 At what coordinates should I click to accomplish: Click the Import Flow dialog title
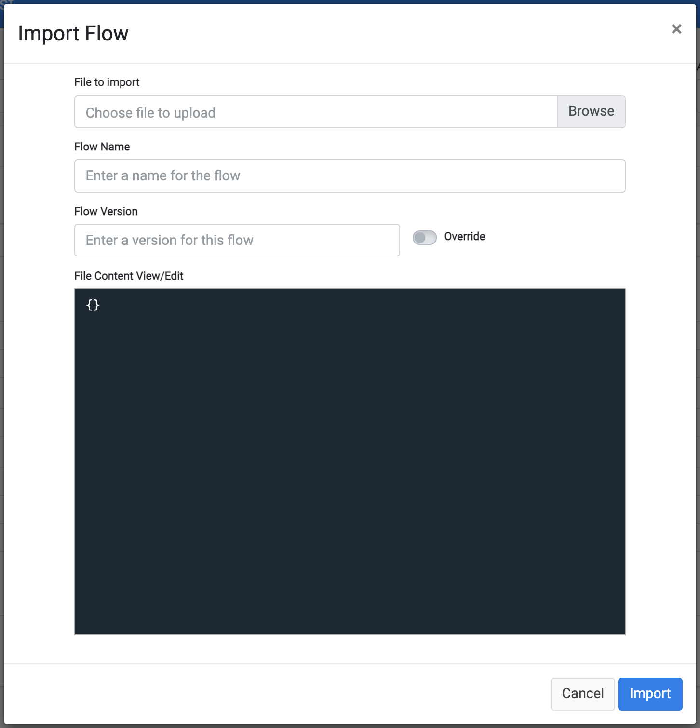point(73,34)
